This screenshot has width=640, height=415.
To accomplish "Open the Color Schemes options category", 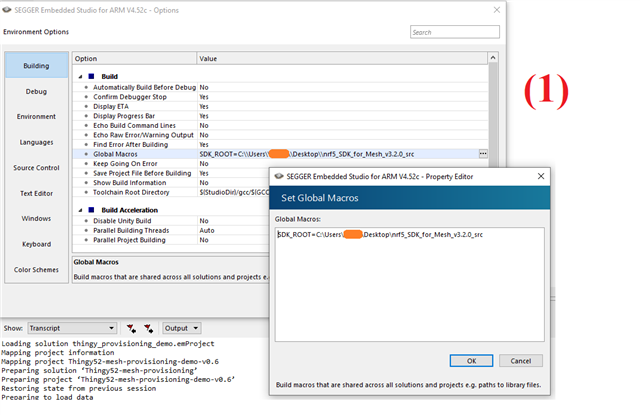I will point(36,270).
